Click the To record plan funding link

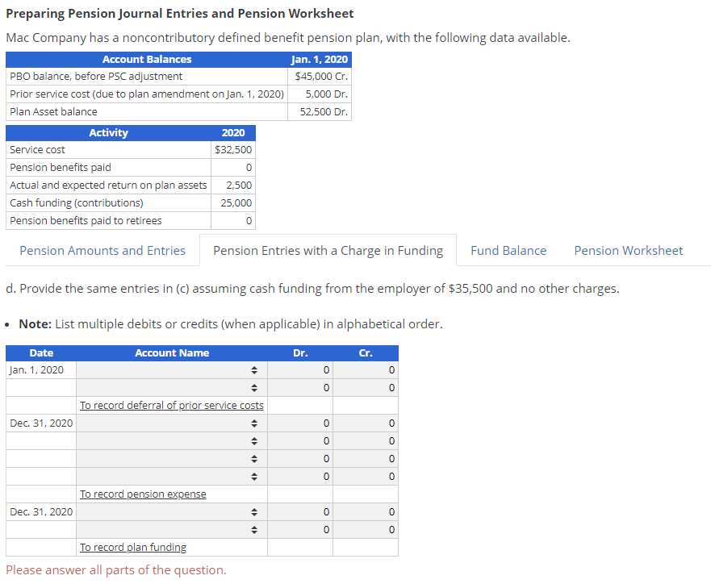pyautogui.click(x=132, y=547)
